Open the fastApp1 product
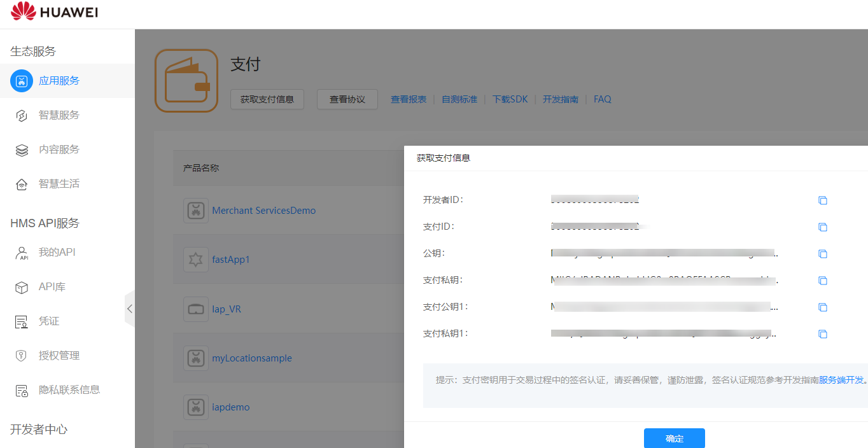The height and width of the screenshot is (448, 868). [231, 260]
